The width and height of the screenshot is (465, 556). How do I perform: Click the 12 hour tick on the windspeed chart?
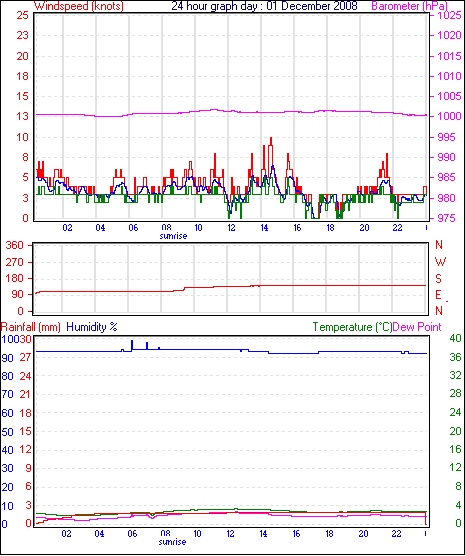231,228
